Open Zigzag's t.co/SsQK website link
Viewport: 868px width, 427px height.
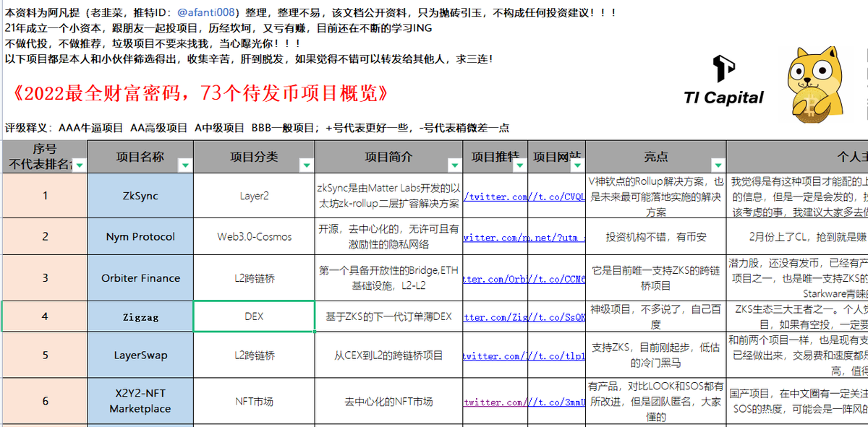click(556, 316)
